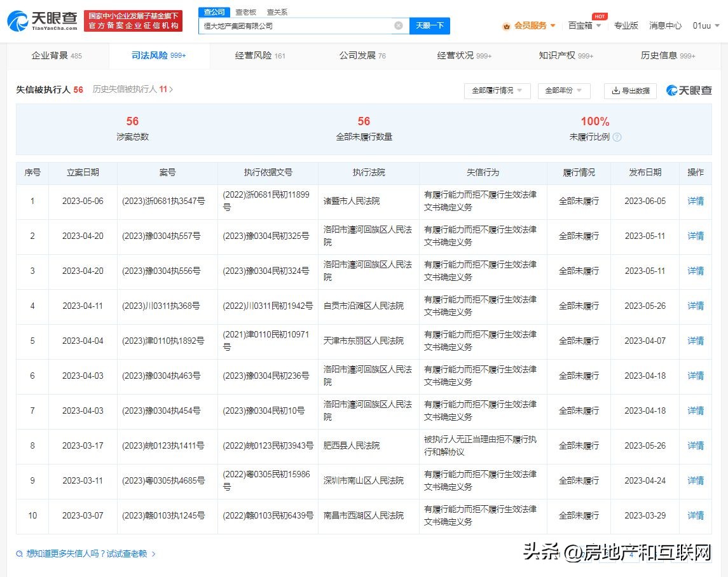
Task: Click the clear icon inside search box
Action: click(399, 25)
